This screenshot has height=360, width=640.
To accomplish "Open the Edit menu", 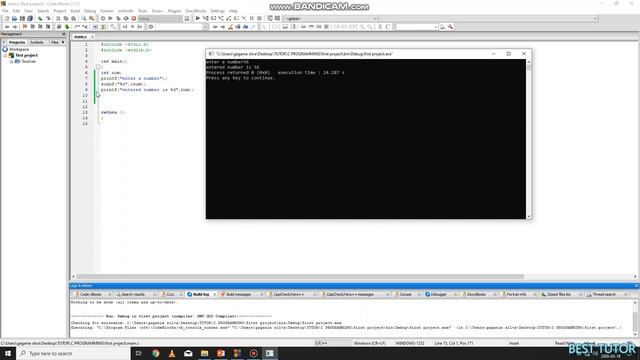I will click(16, 11).
